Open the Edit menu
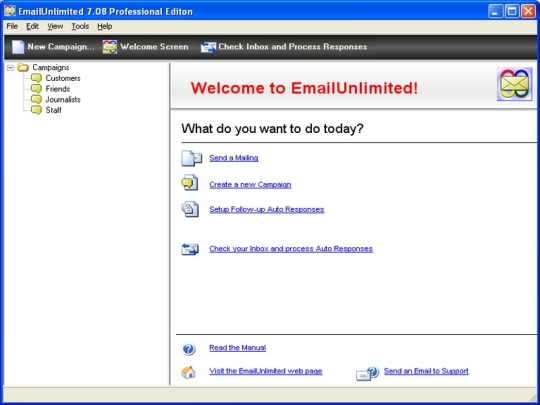 point(32,26)
